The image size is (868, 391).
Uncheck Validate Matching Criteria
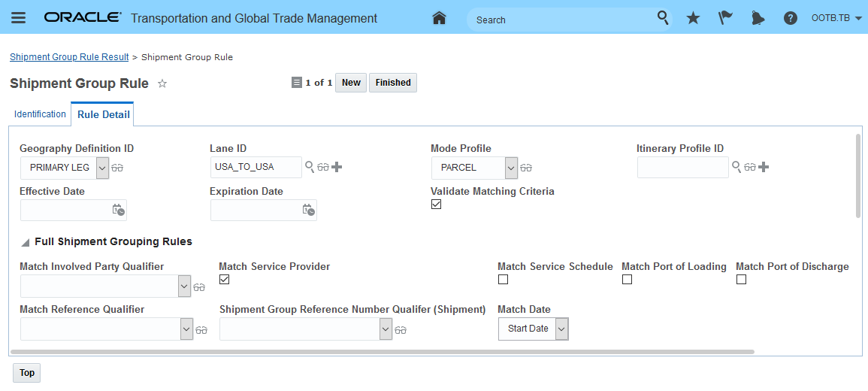pyautogui.click(x=437, y=205)
